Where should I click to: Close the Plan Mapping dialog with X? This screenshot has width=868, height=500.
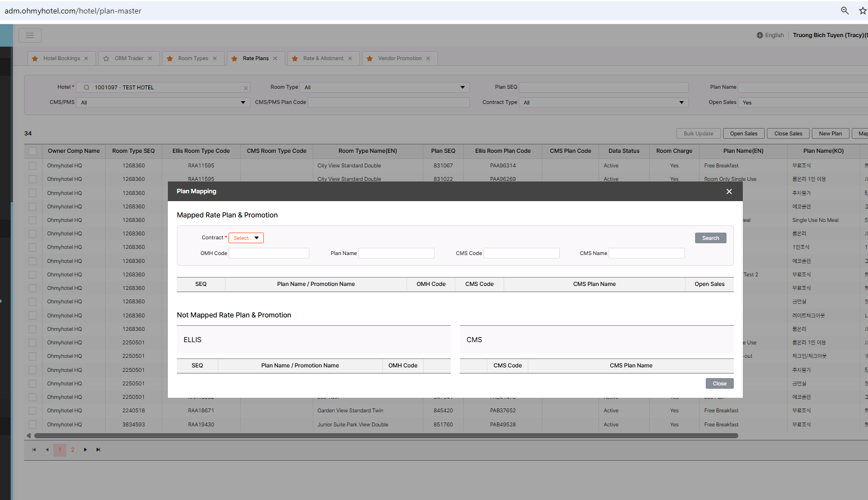(729, 192)
